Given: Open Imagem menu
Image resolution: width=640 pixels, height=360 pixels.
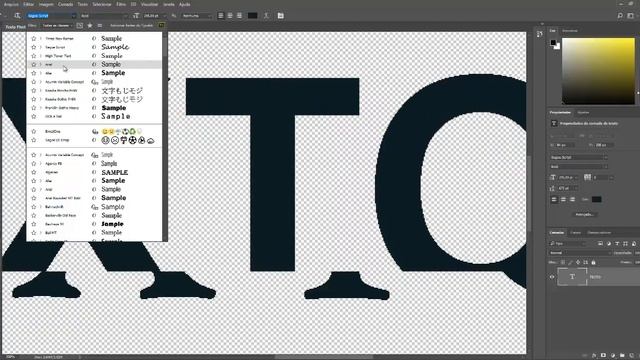Looking at the screenshot, I should (46, 4).
